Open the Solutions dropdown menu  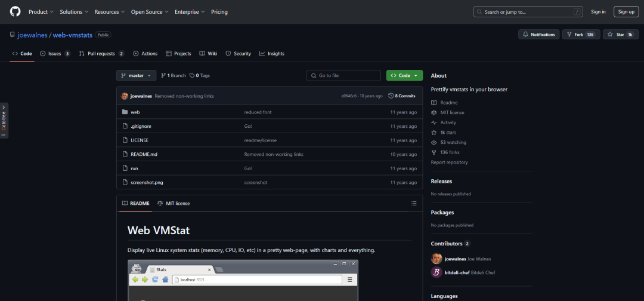74,12
